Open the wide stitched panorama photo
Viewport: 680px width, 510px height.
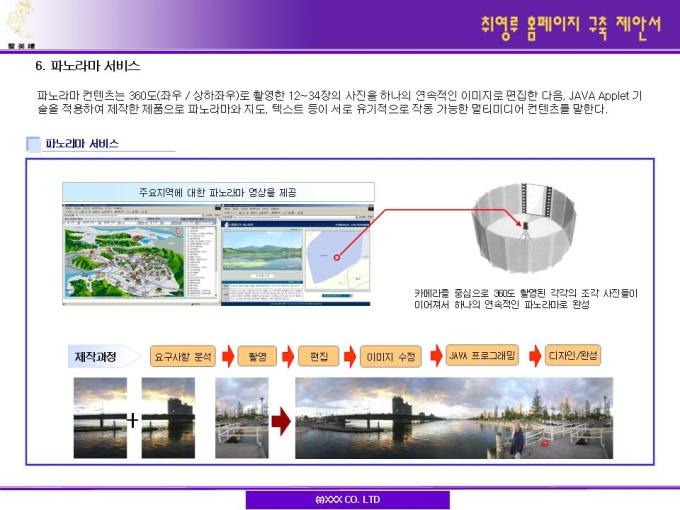454,418
